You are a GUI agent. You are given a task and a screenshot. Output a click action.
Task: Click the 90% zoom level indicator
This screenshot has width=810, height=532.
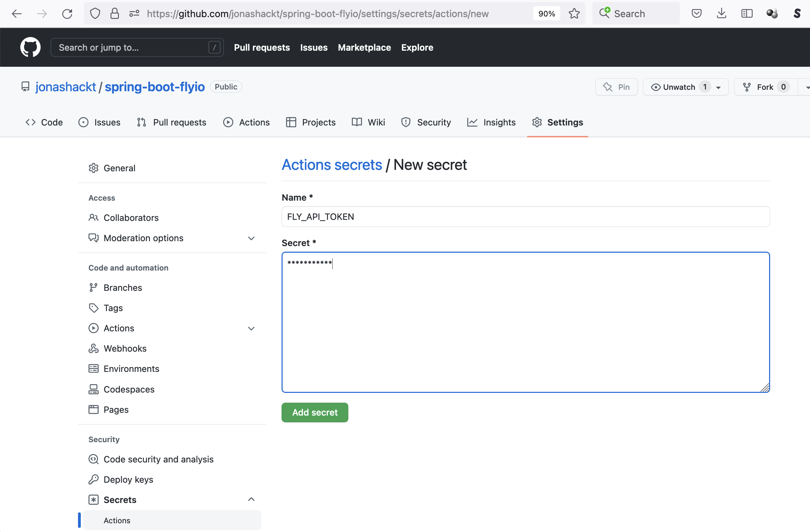tap(547, 14)
